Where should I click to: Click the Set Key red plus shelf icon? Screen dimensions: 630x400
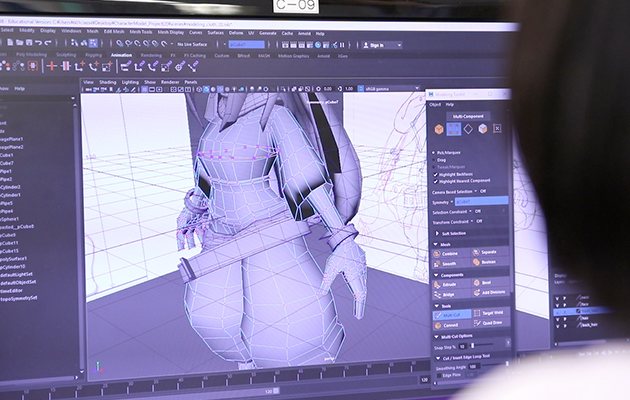51,66
